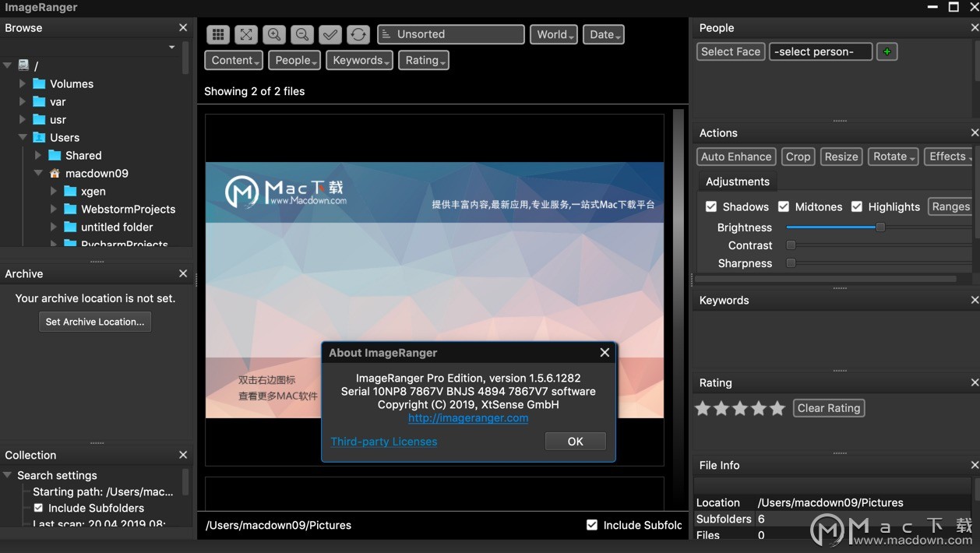Open the Unsorted sort order dropdown
The width and height of the screenshot is (980, 553).
click(451, 34)
